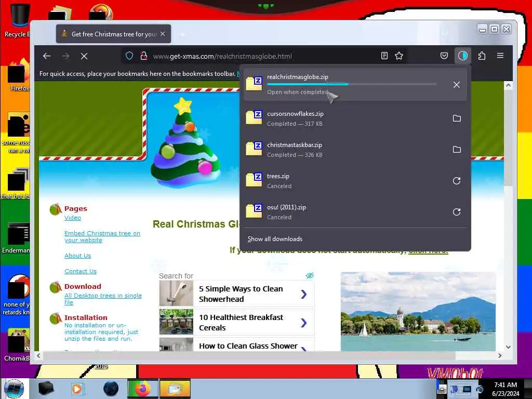The image size is (532, 399).
Task: Open media player taskbar icon
Action: [77, 389]
